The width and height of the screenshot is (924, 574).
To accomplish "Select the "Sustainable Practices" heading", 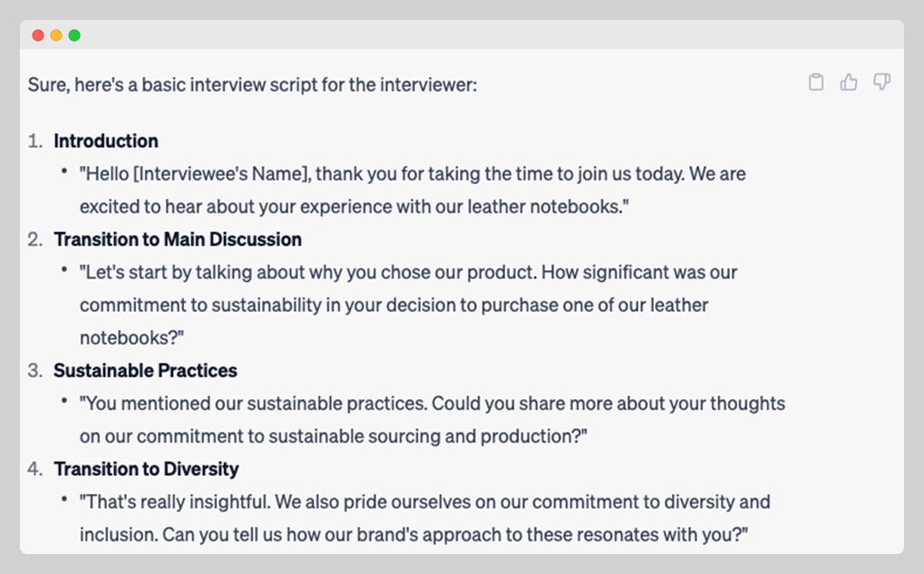I will pos(145,371).
